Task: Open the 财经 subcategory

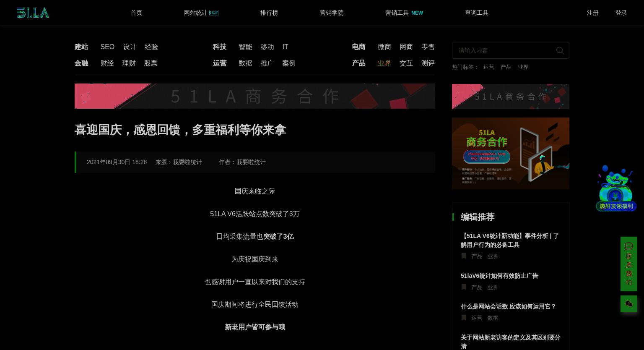Action: pyautogui.click(x=107, y=63)
